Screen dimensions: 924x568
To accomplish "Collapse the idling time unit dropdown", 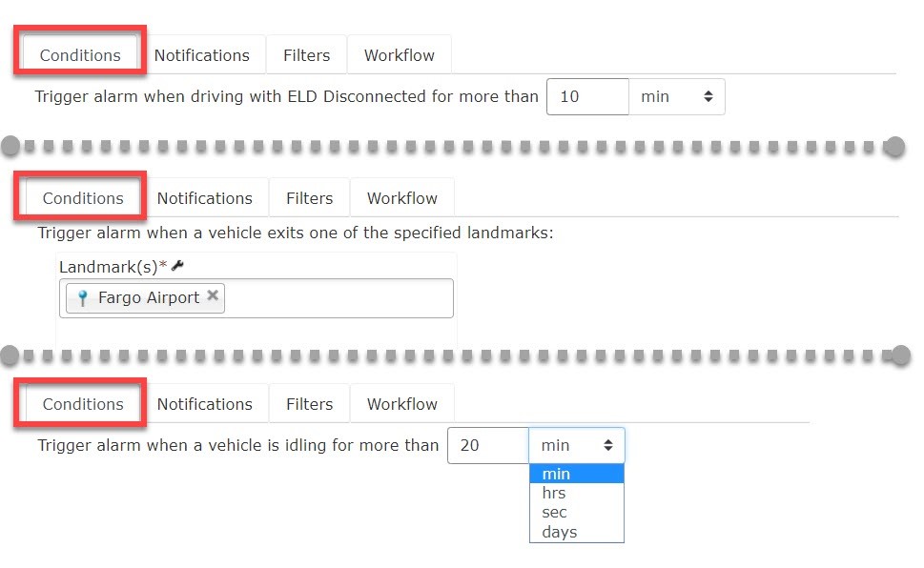I will 577,446.
